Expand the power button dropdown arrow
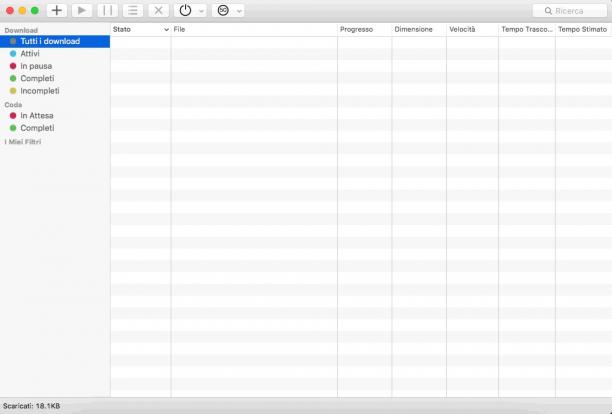 (201, 11)
